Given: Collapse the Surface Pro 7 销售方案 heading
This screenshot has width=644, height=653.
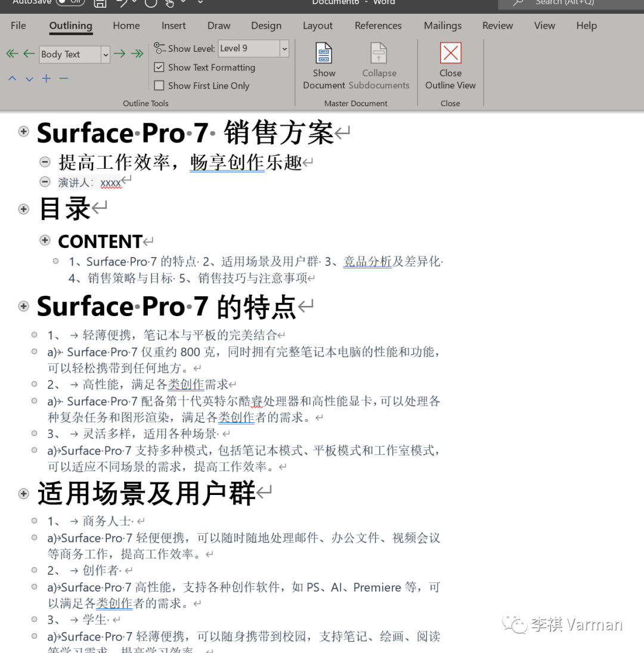Looking at the screenshot, I should 23,131.
